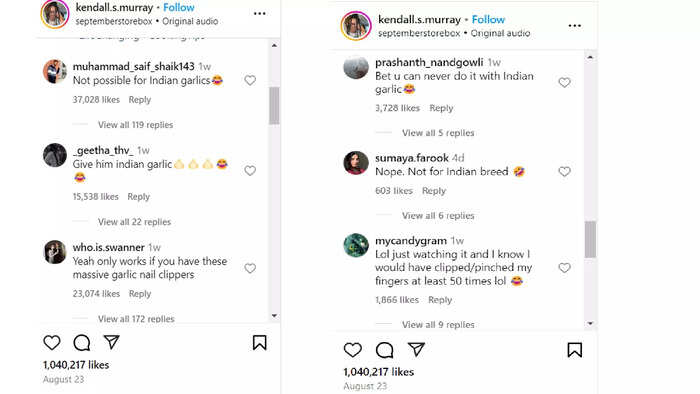Follow kendall.s.murray in the left panel
This screenshot has width=700, height=394.
(x=179, y=8)
